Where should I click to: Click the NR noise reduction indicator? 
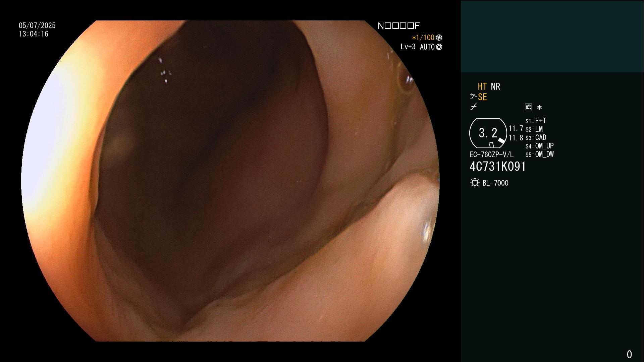coord(495,86)
